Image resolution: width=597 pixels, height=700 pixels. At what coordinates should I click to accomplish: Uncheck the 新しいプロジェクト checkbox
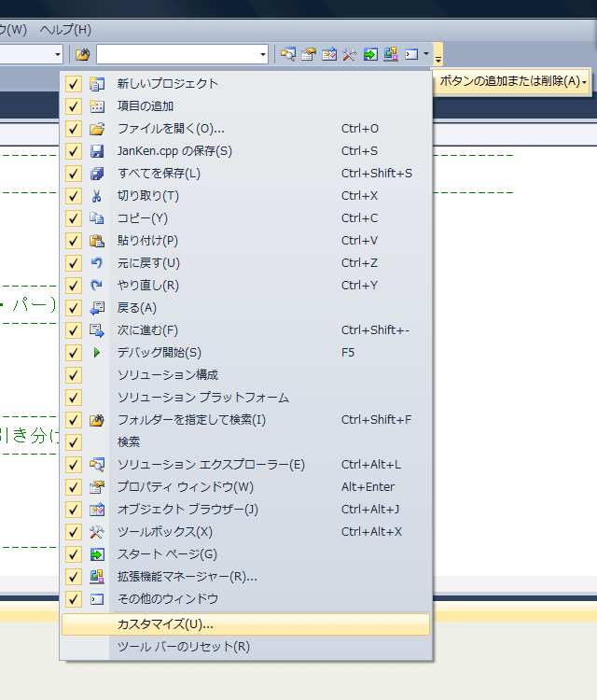click(x=74, y=84)
